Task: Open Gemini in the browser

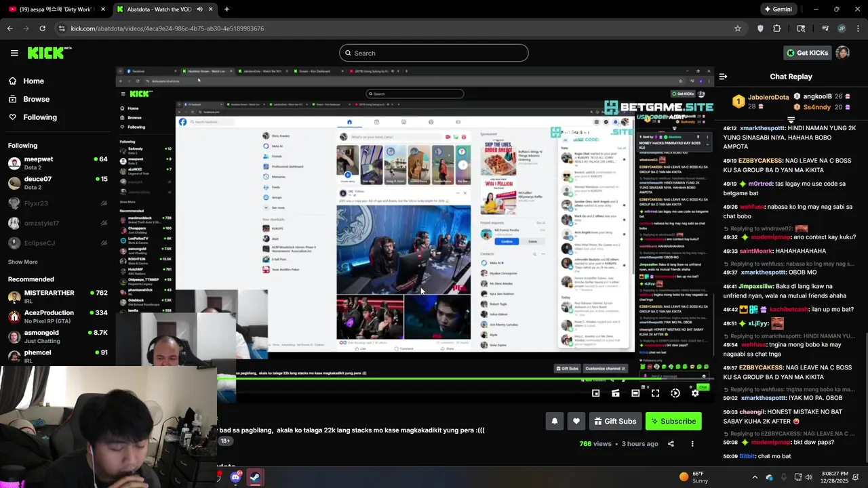Action: point(778,9)
